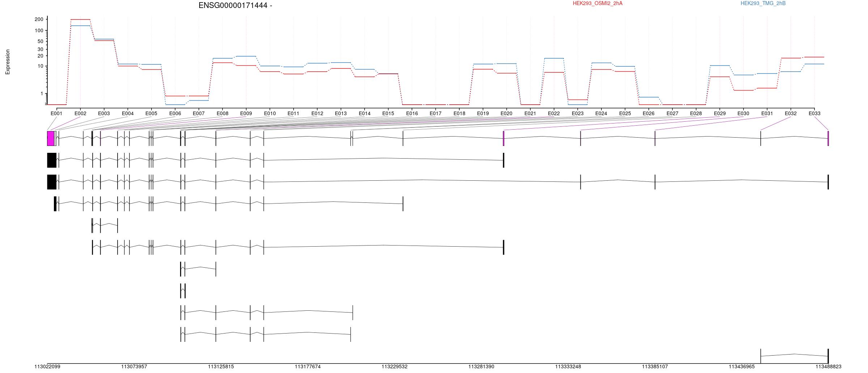Click the E007 exon label
The image size is (868, 373).
(199, 113)
